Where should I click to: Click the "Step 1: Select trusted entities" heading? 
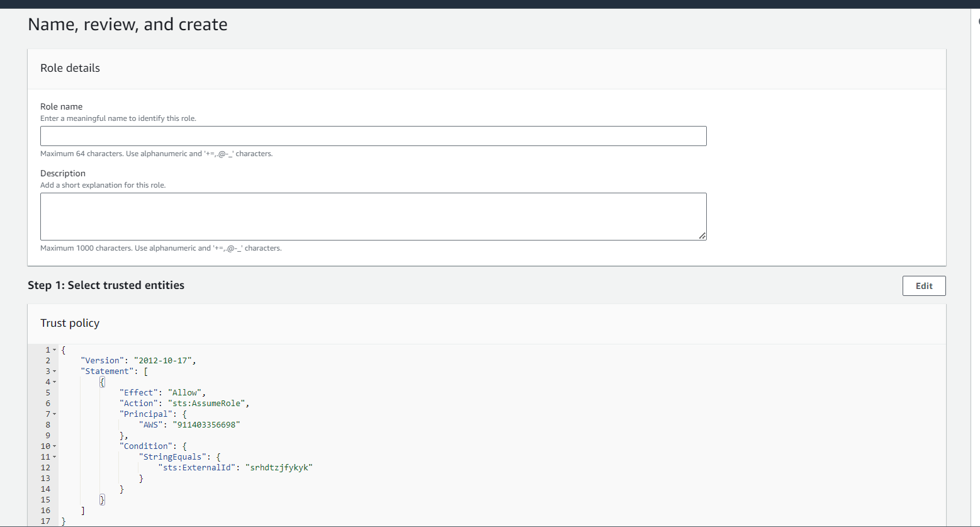106,285
